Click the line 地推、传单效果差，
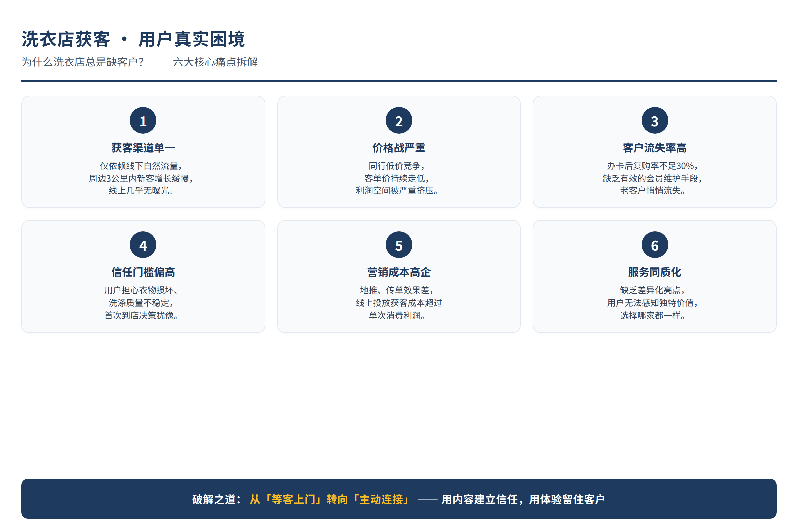This screenshot has width=798, height=532. [398, 290]
